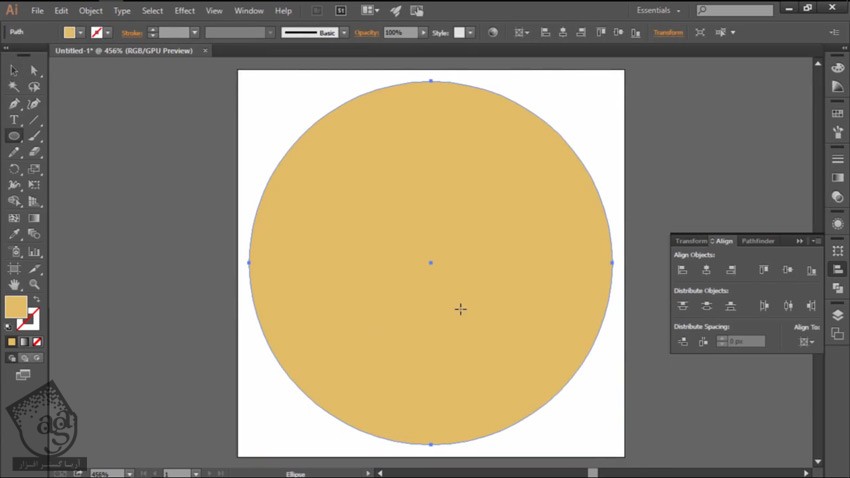Viewport: 850px width, 478px height.
Task: Click Vertical Distribute Top in Align panel
Action: click(682, 306)
